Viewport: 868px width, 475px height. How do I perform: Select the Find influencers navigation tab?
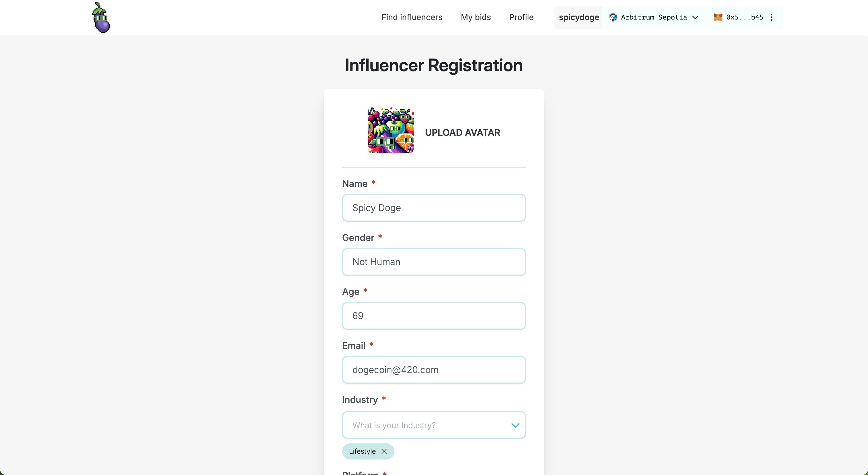411,18
